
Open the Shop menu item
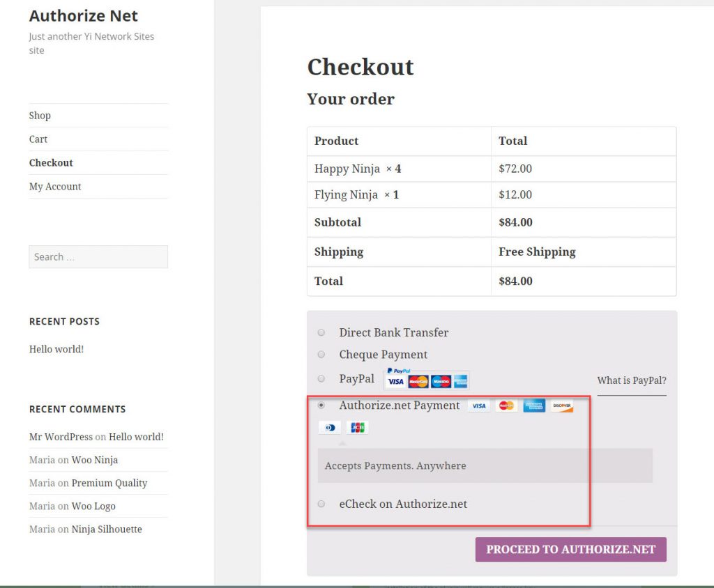pyautogui.click(x=40, y=116)
